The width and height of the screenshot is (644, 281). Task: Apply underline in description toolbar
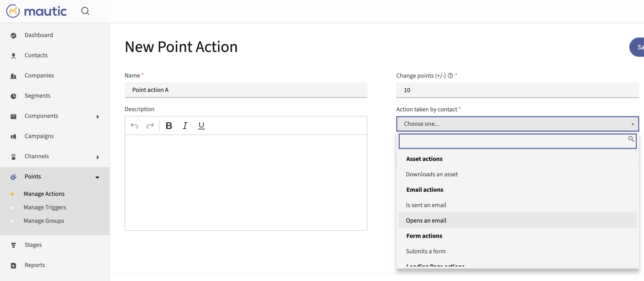201,126
